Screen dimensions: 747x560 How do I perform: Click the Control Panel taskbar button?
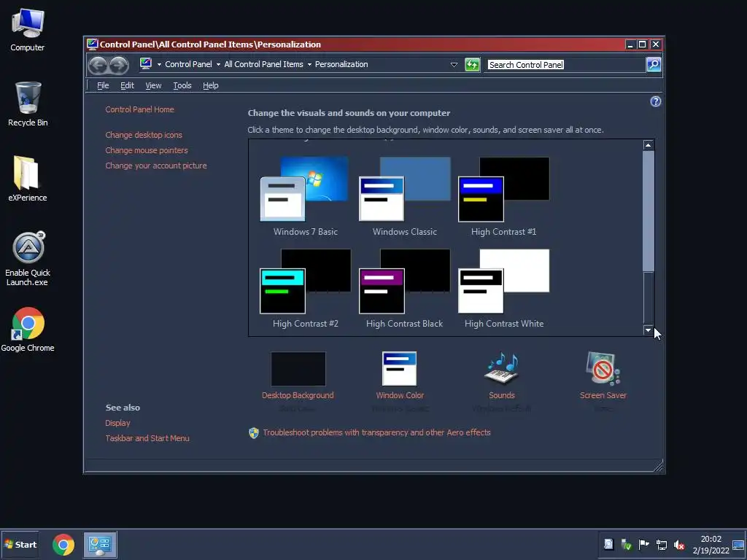pos(100,545)
